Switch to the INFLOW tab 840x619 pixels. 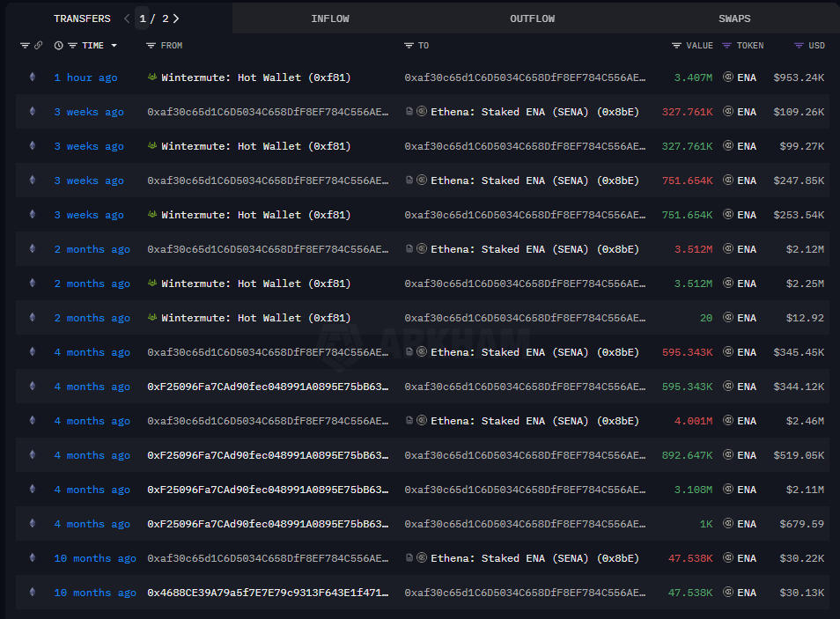tap(330, 18)
